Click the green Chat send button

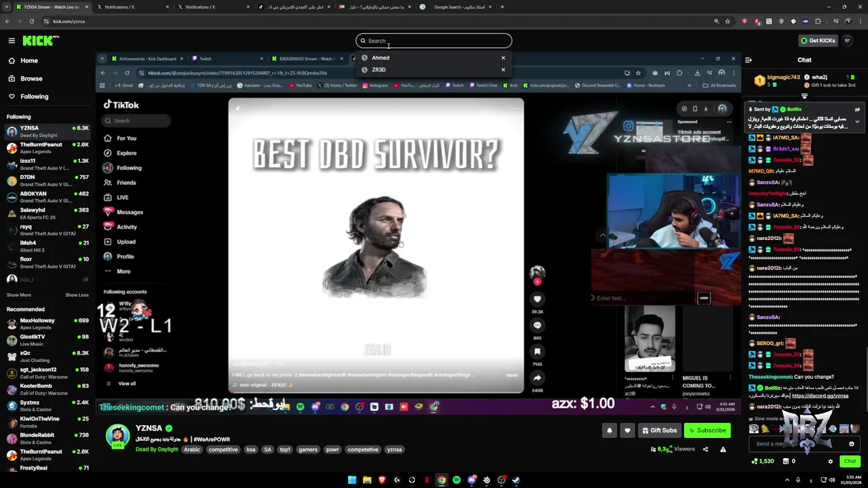[850, 462]
